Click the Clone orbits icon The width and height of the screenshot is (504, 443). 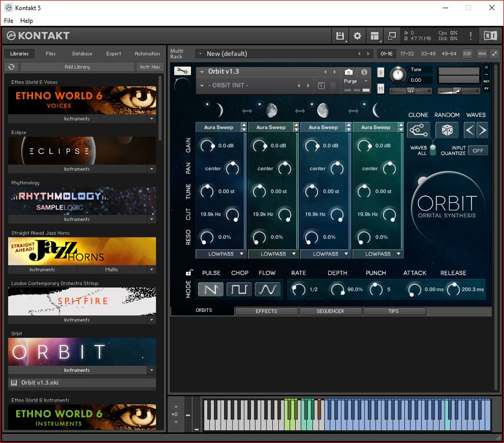[x=418, y=130]
